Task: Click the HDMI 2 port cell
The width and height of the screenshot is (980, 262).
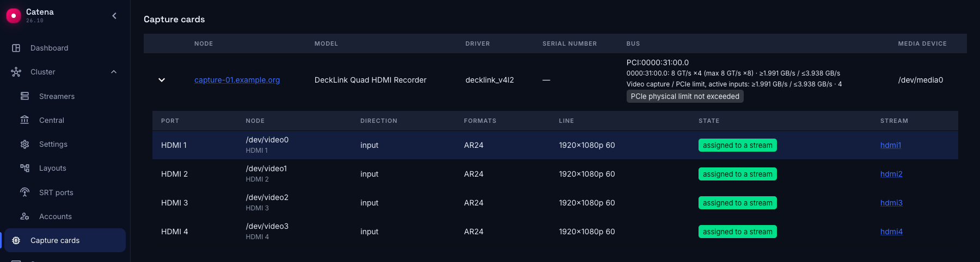Action: [x=174, y=174]
